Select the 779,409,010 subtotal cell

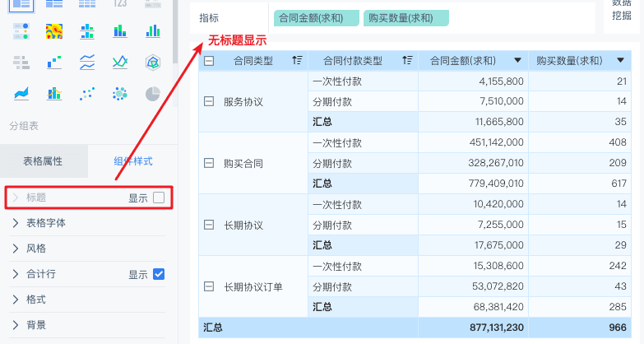tap(473, 184)
